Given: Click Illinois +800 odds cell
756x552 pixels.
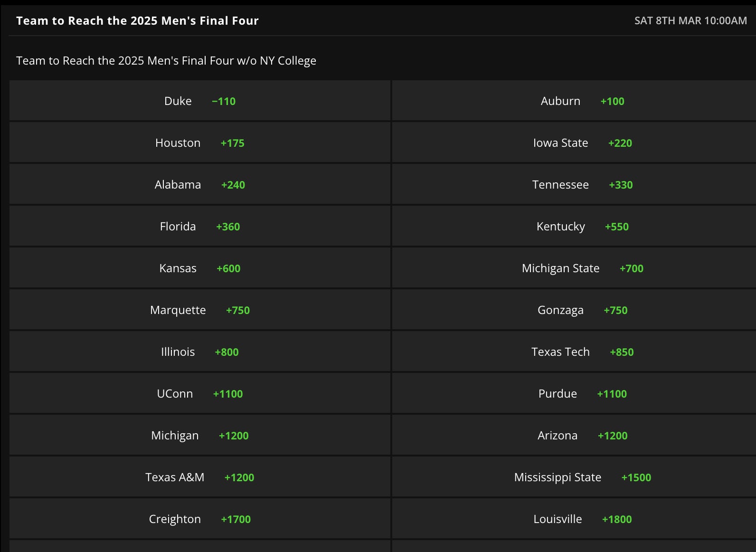Looking at the screenshot, I should tap(200, 352).
